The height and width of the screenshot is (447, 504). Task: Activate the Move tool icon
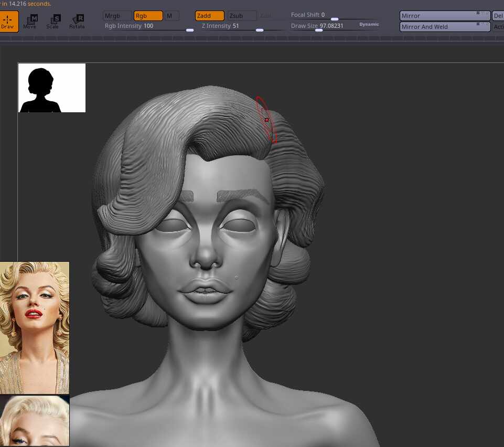click(x=30, y=22)
